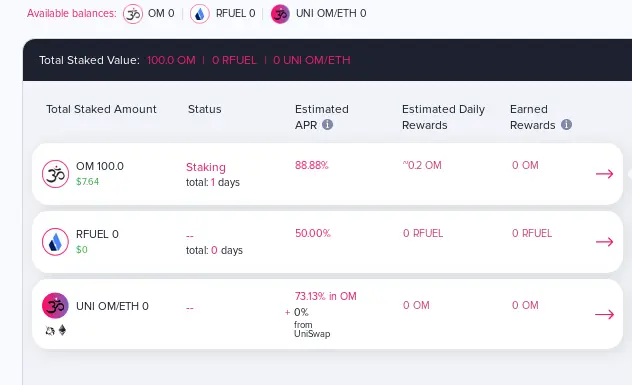Click the RFUEL droplet icon in Available balances
Image resolution: width=632 pixels, height=385 pixels.
[x=200, y=14]
